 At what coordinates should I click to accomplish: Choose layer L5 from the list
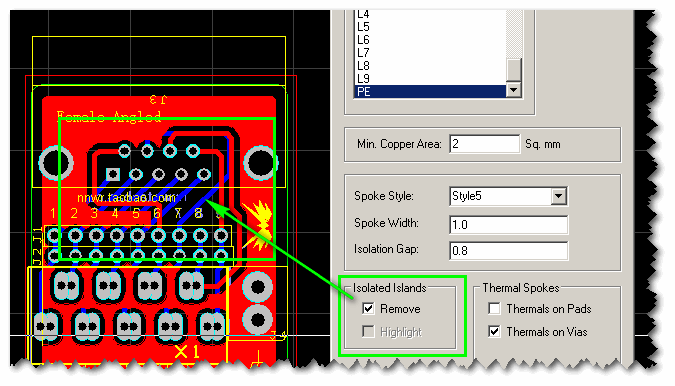coord(430,27)
